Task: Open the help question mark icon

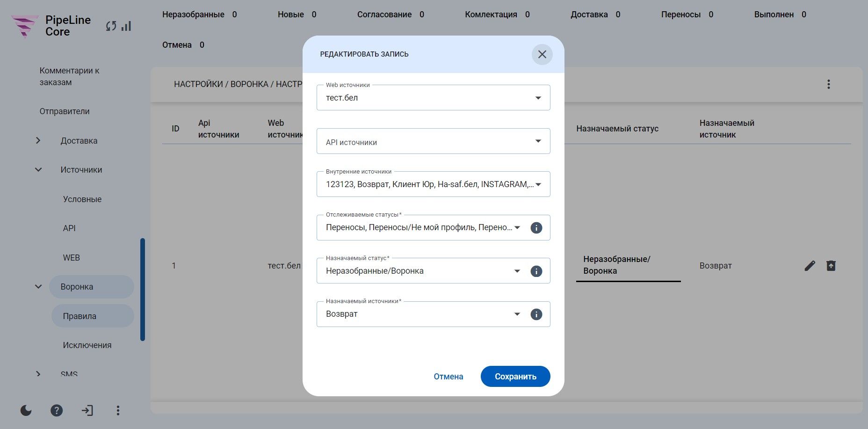Action: tap(57, 410)
